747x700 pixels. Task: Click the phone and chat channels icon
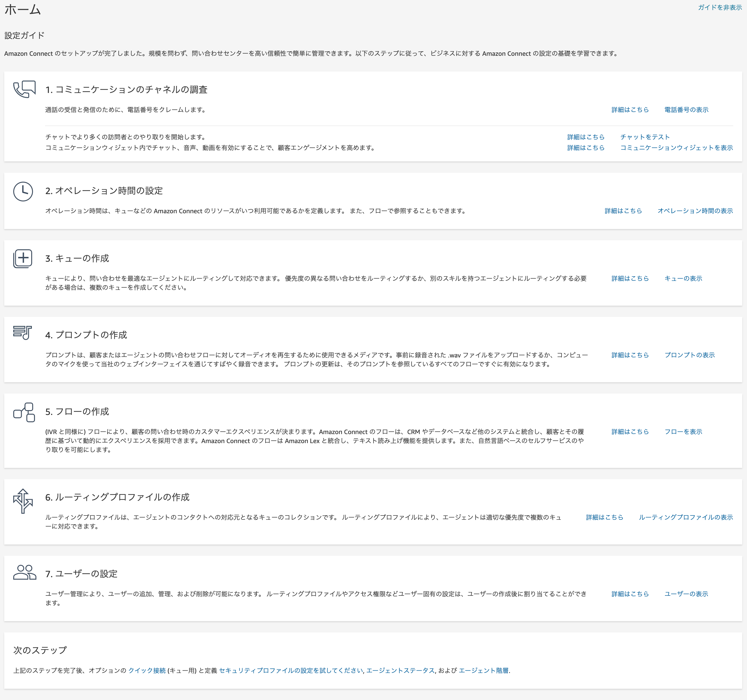tap(25, 89)
